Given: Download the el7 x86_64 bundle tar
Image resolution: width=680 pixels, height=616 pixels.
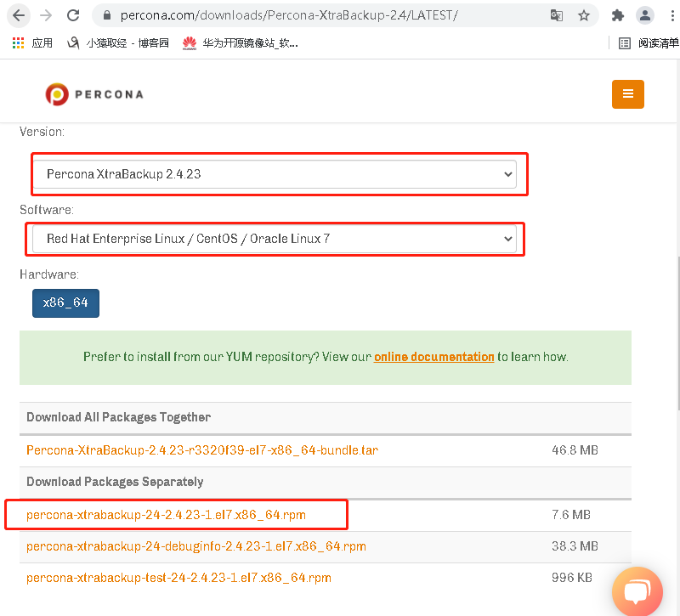Looking at the screenshot, I should (201, 450).
